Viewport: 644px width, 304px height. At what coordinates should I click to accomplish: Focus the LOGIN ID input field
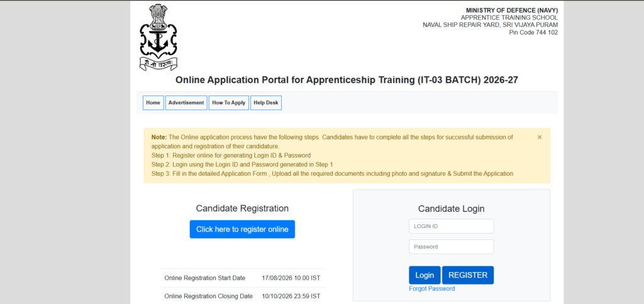[x=452, y=226]
